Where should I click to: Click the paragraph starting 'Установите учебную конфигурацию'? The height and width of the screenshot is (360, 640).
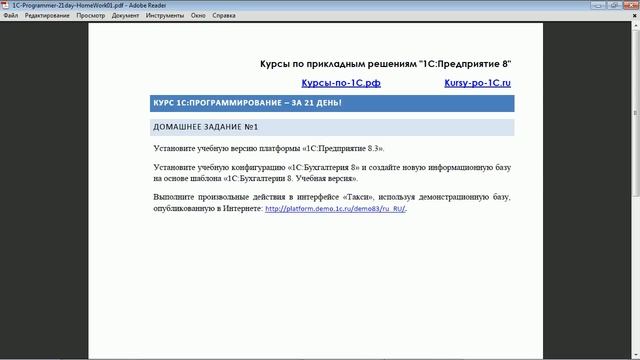click(332, 173)
